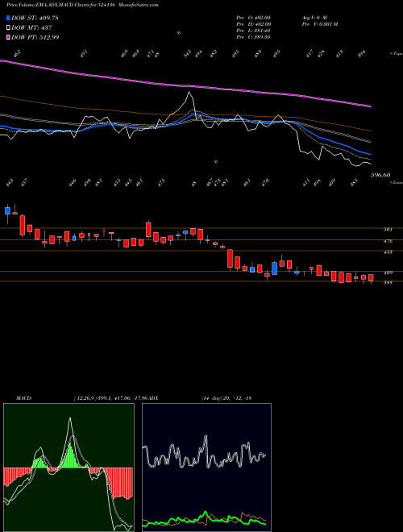Click the '(12,26,9)' MACD parameters text

click(x=85, y=398)
